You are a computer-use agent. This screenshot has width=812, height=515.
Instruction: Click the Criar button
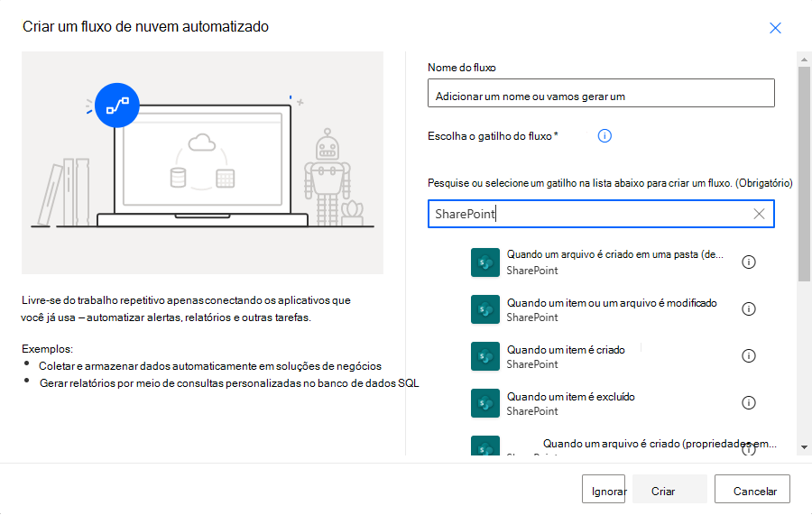pyautogui.click(x=669, y=489)
